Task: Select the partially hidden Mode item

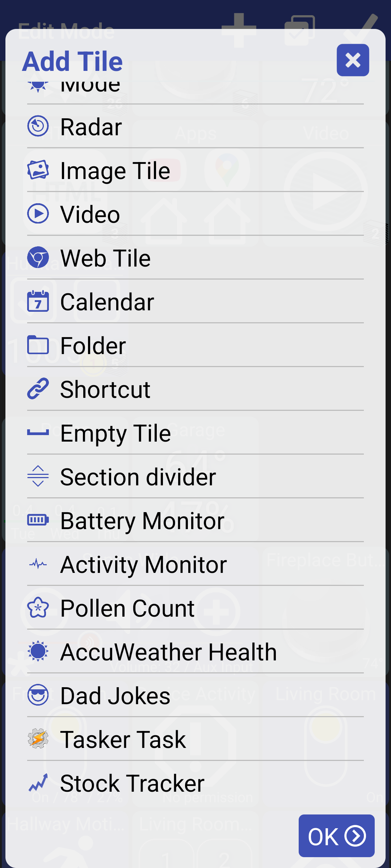Action: 91,88
